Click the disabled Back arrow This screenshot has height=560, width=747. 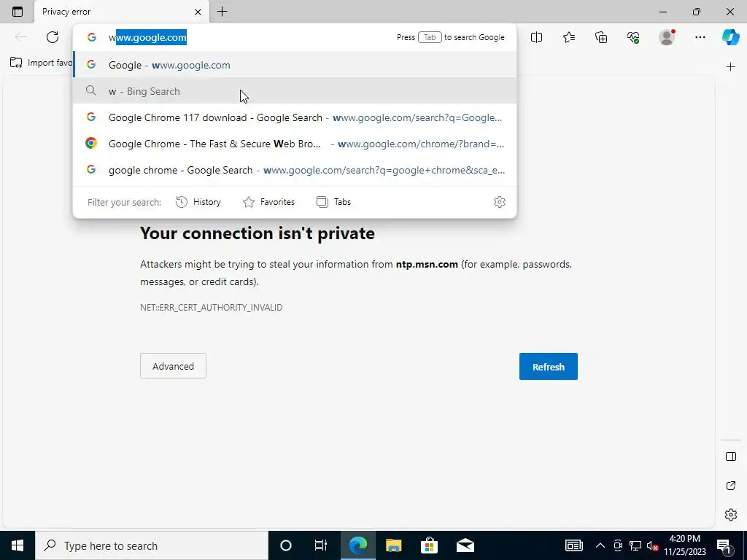click(x=20, y=37)
